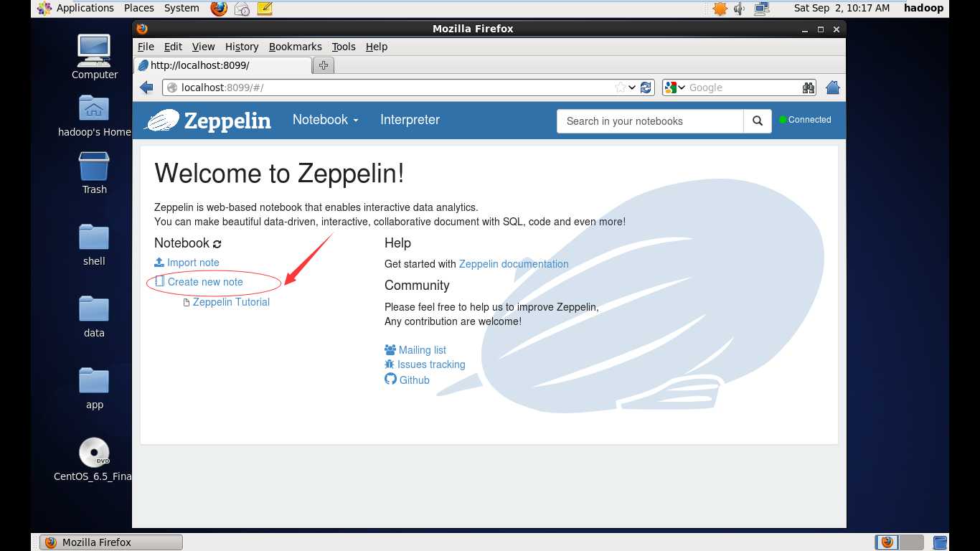Click the network connection icon in panel
The width and height of the screenshot is (980, 551).
tap(761, 8)
